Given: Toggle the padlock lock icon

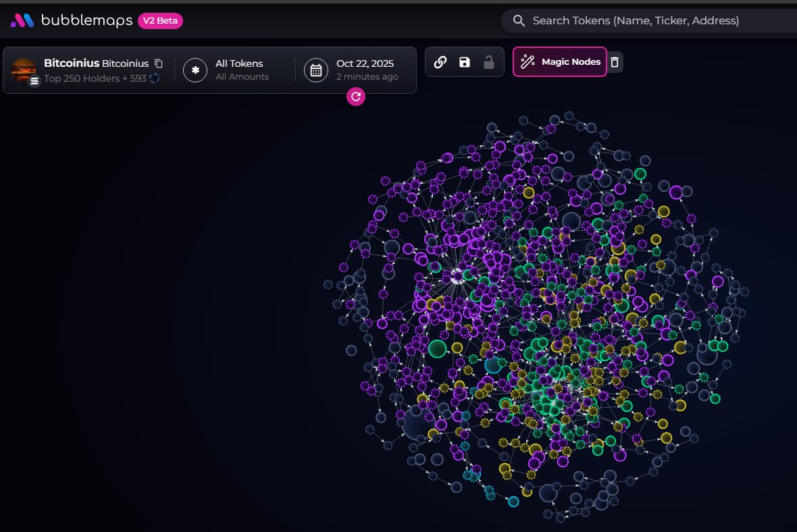Looking at the screenshot, I should click(488, 62).
